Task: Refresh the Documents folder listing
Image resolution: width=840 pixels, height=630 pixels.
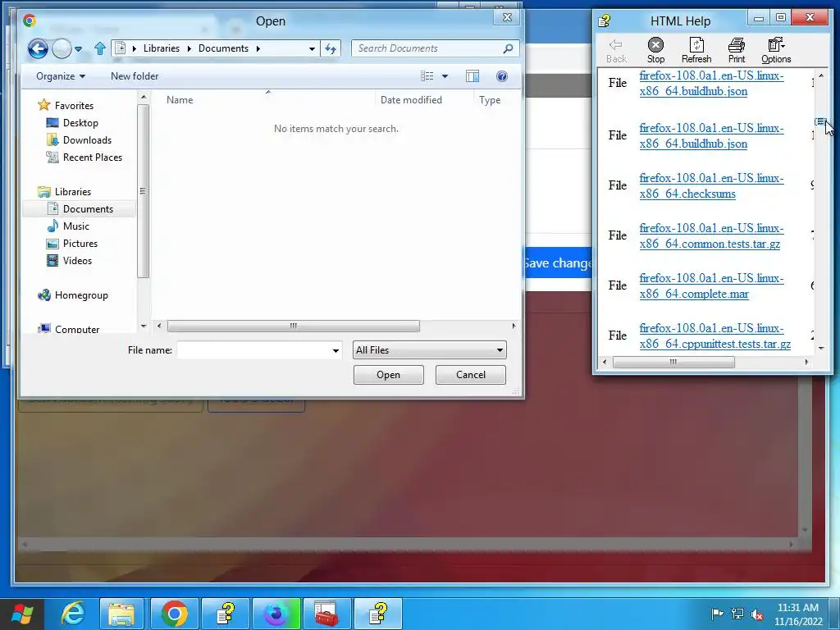Action: [x=331, y=48]
